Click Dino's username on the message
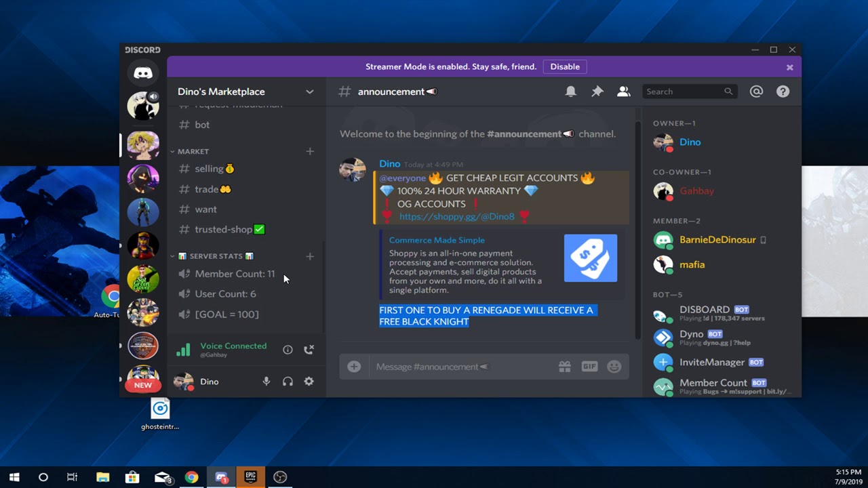Screen dimensions: 868x488 coord(390,164)
